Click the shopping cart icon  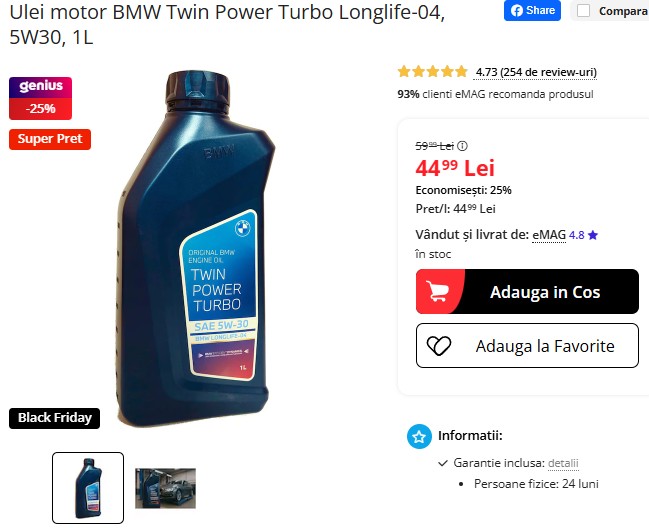pos(437,291)
